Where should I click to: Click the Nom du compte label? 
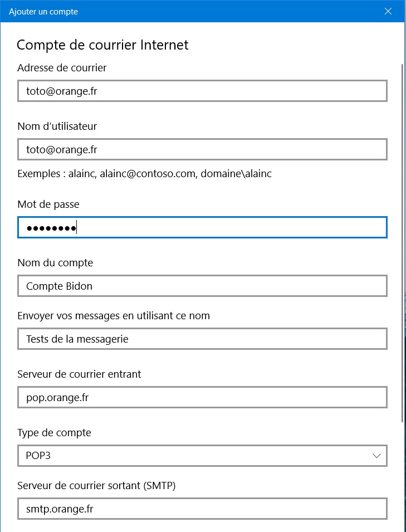(x=55, y=263)
